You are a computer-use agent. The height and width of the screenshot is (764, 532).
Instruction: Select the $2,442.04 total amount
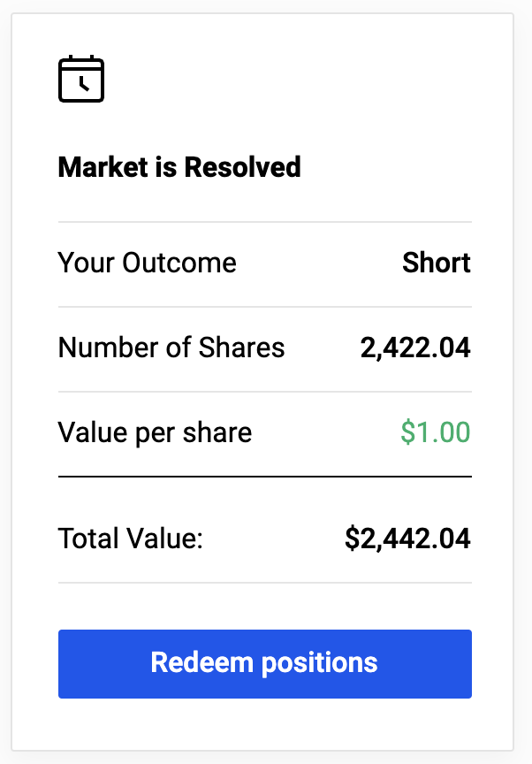(408, 539)
